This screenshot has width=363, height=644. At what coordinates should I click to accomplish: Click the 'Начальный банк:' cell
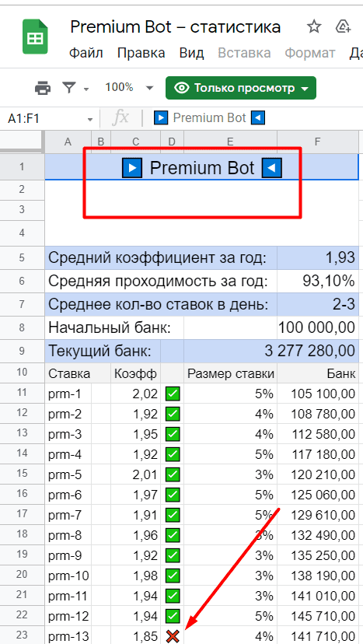point(114,327)
